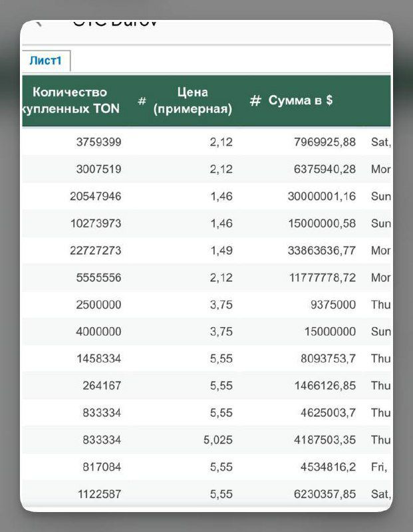The image size is (413, 532).
Task: Click the sum value 15000000
Action: pos(330,331)
